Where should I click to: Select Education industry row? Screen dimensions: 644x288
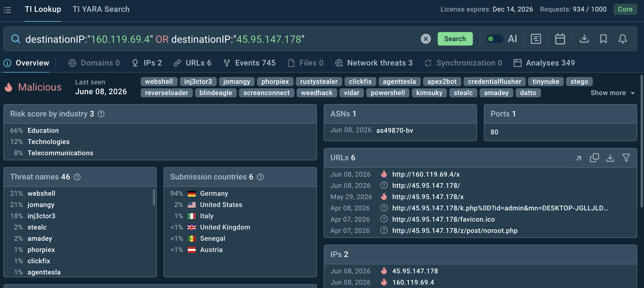[x=160, y=130]
